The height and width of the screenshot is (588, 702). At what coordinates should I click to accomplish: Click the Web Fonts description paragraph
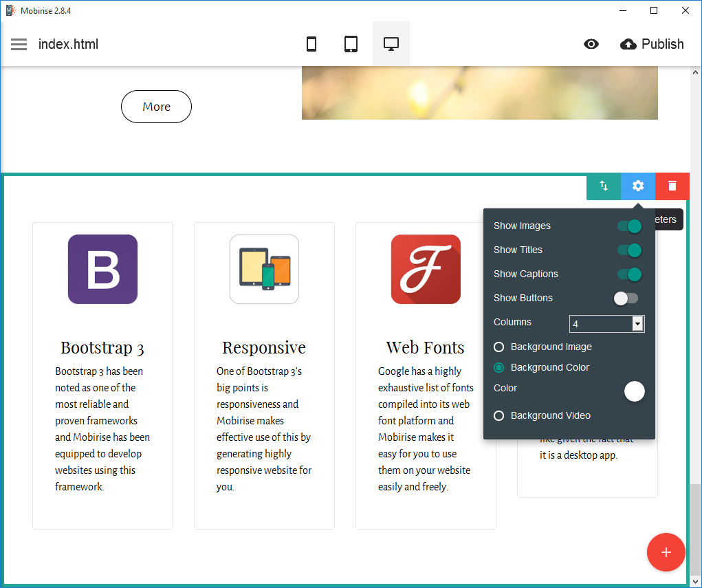(426, 429)
